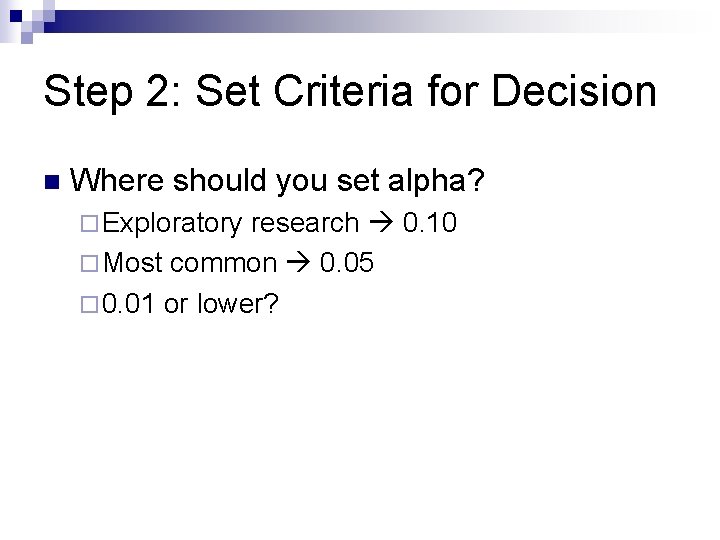The width and height of the screenshot is (720, 540).
Task: Click the arrow after "Exploratory research"
Action: tap(379, 223)
